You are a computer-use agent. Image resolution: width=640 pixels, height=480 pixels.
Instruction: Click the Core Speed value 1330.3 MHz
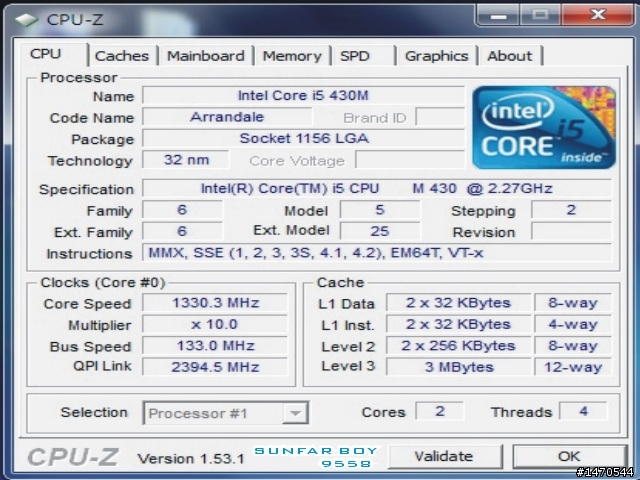click(215, 303)
